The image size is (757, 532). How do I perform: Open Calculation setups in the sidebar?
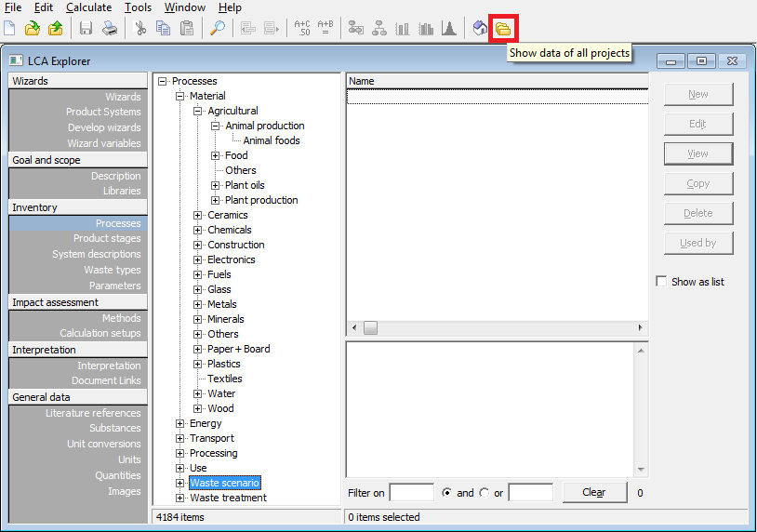click(100, 333)
